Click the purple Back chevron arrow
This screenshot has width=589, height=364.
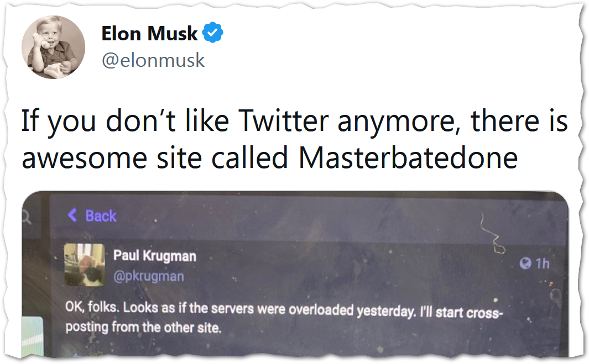pyautogui.click(x=72, y=215)
